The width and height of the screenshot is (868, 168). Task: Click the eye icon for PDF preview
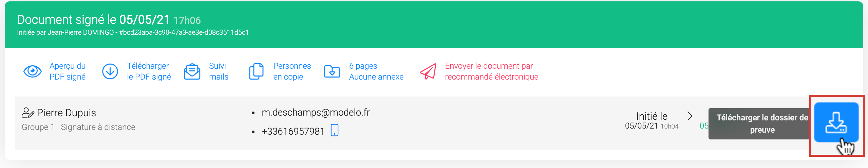(x=33, y=71)
